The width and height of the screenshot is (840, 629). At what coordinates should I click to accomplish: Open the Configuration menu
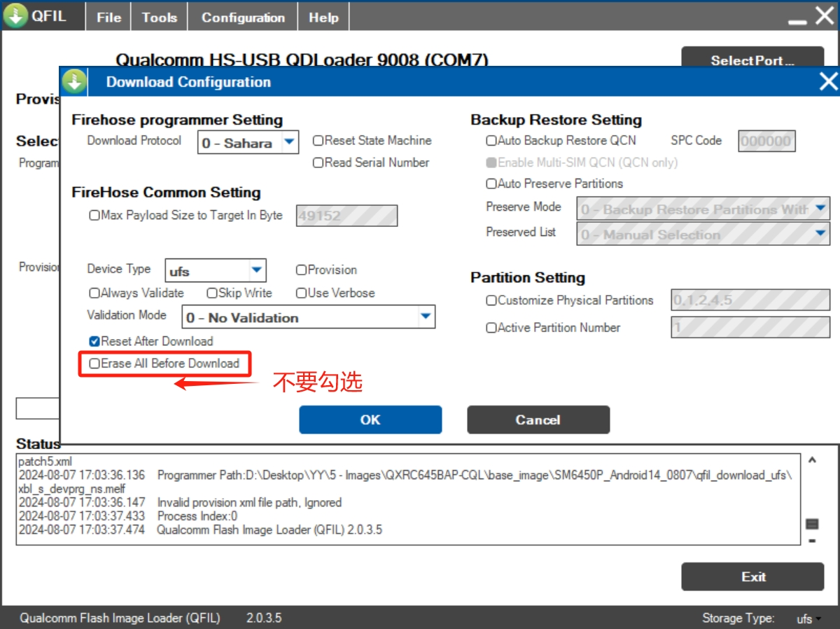(x=243, y=18)
